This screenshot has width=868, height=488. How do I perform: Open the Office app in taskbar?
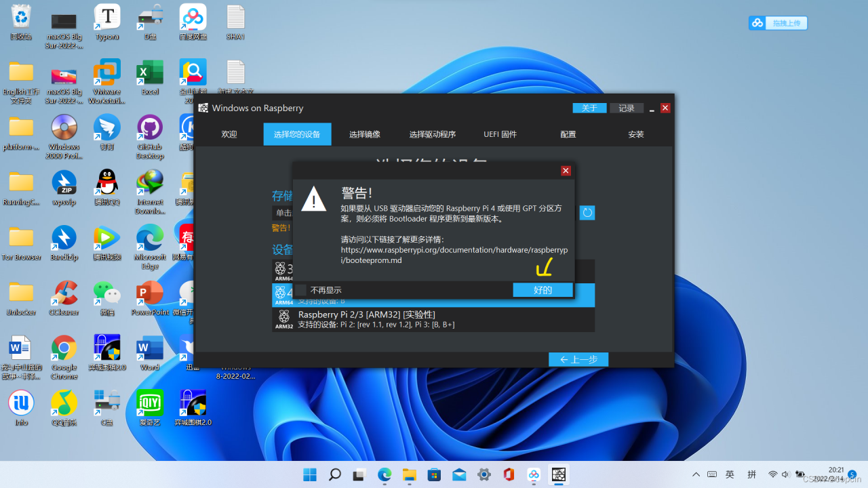509,474
